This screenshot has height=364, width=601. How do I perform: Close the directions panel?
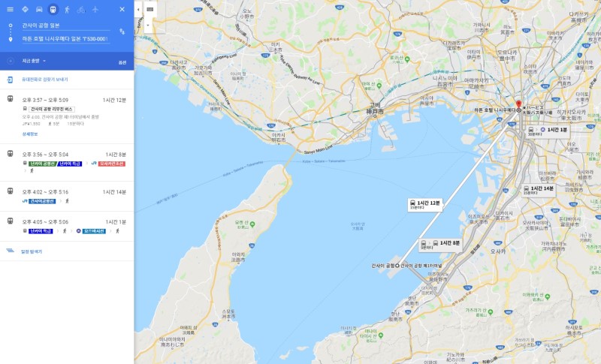click(122, 9)
